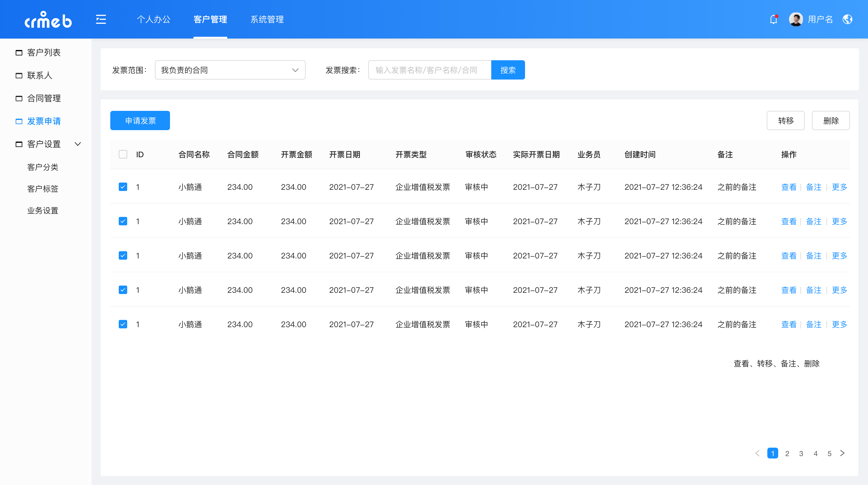Click 查看 link in fifth row

coord(789,324)
